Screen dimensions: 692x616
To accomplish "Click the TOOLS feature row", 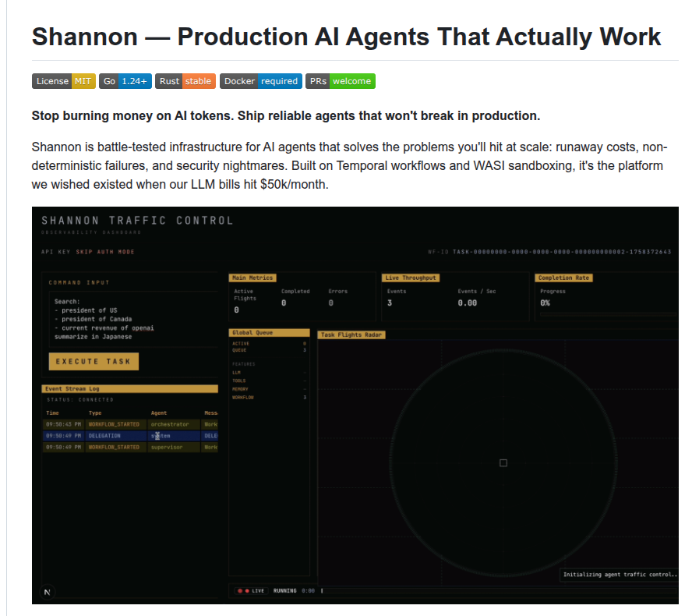I will [x=269, y=381].
